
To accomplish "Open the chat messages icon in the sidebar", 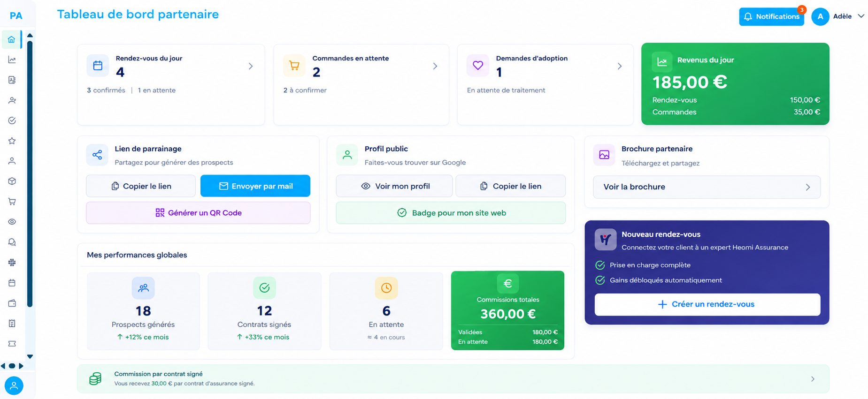I will tap(12, 242).
